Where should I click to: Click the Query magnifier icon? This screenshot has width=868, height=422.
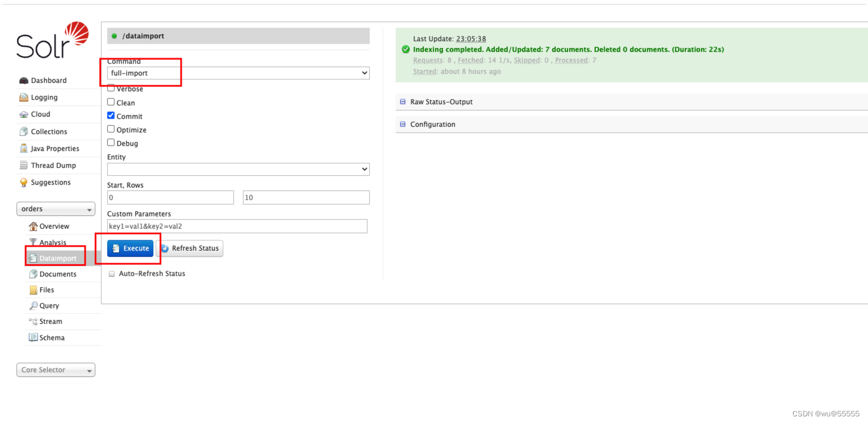33,305
